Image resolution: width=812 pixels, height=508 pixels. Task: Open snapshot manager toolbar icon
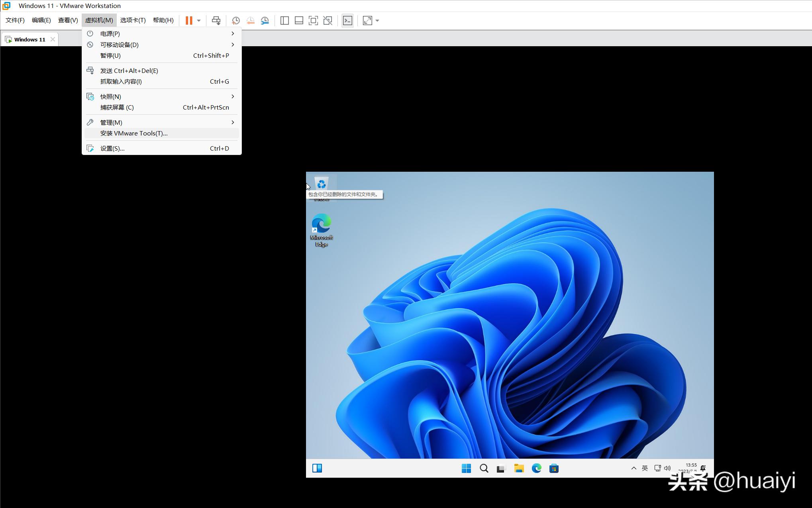coord(265,20)
